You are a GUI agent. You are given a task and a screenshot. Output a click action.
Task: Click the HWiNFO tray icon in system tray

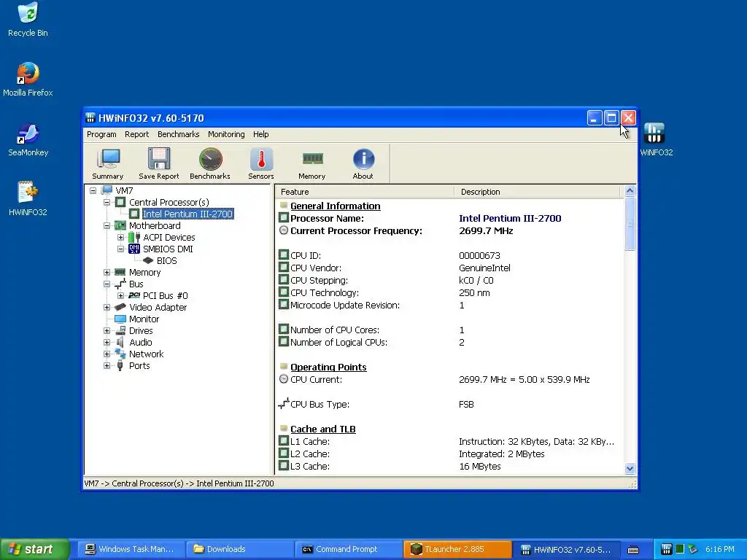(x=667, y=549)
